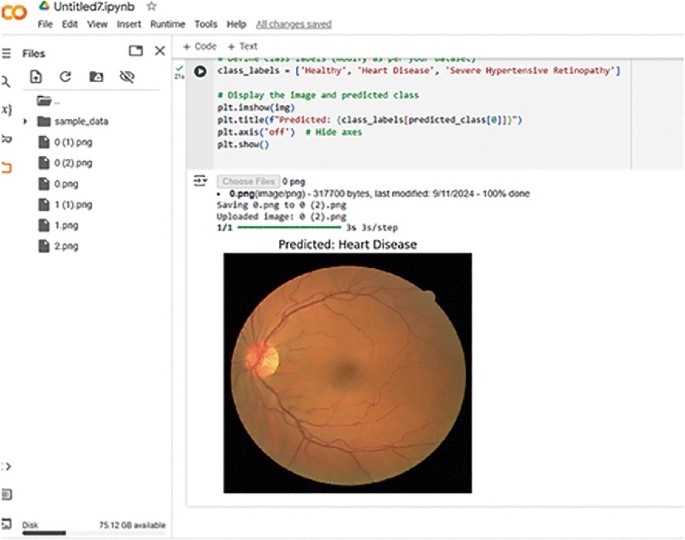Screen dimensions: 685x540
Task: Toggle show hidden files eye icon
Action: tap(126, 76)
